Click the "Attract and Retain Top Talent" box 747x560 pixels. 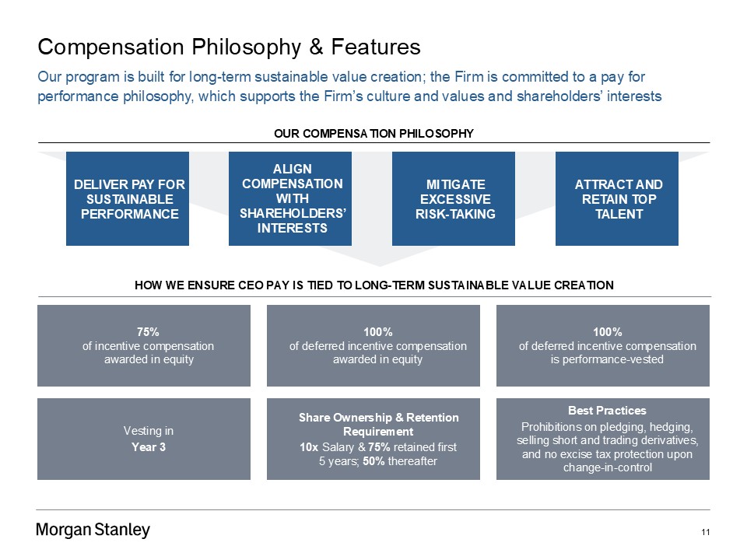616,198
